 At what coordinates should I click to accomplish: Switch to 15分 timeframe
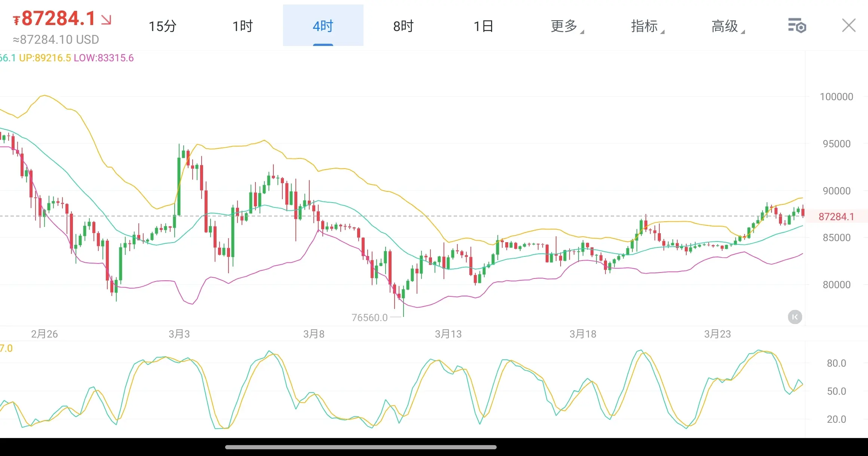click(162, 26)
